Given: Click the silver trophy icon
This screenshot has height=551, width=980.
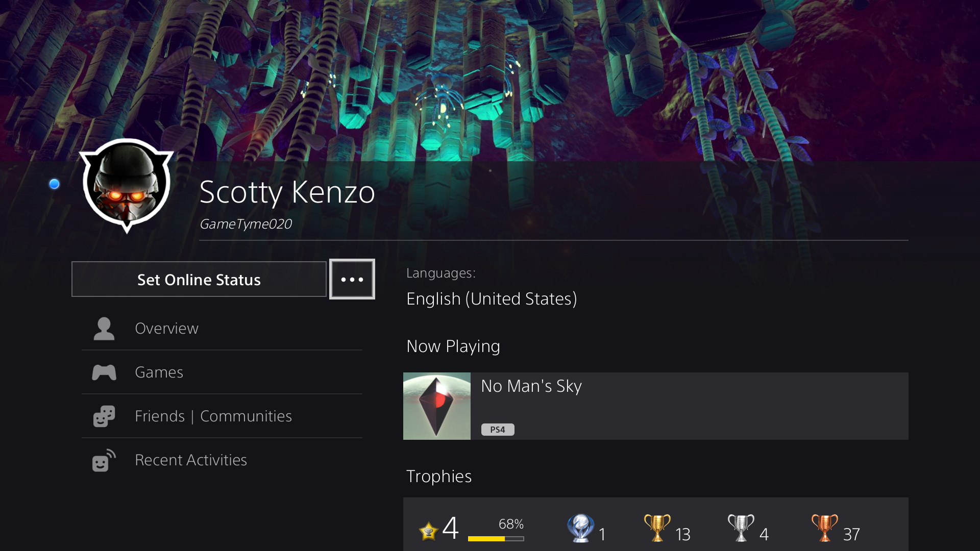Looking at the screenshot, I should point(741,528).
